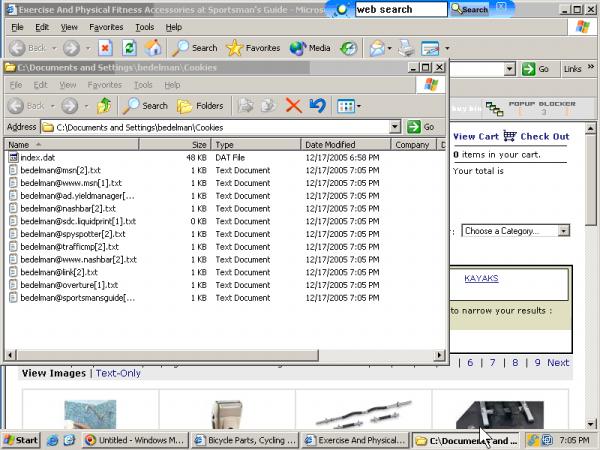Screen dimensions: 600x450
Task: Click the Check Out link
Action: click(545, 137)
